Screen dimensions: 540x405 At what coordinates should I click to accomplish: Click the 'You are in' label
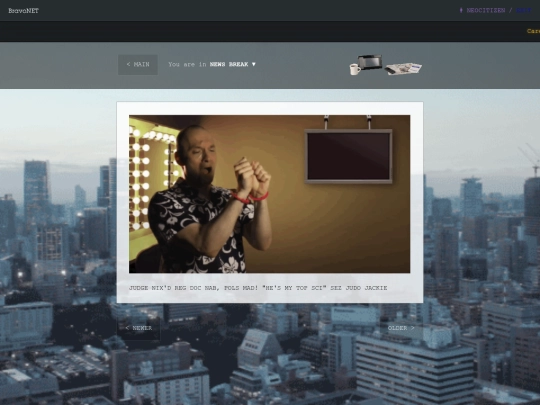pyautogui.click(x=187, y=64)
